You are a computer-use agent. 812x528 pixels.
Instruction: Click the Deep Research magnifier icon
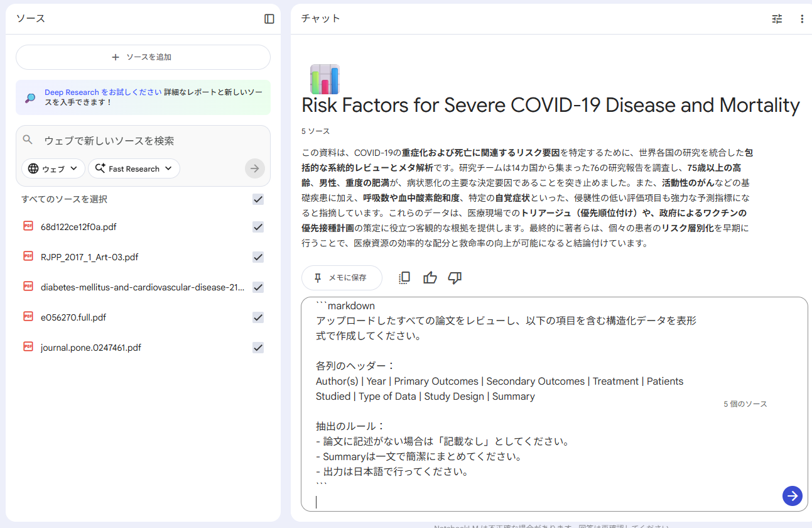[30, 97]
